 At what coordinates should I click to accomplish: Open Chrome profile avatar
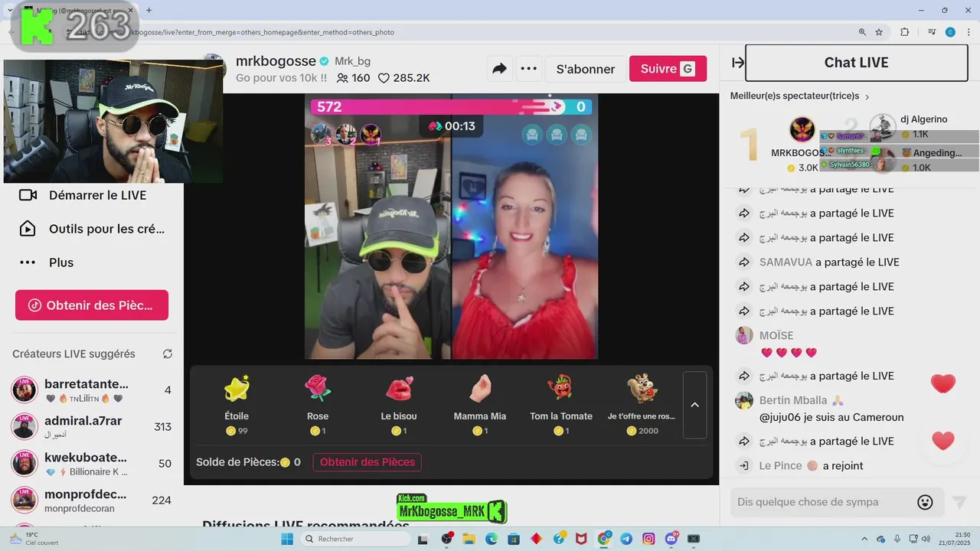(950, 32)
